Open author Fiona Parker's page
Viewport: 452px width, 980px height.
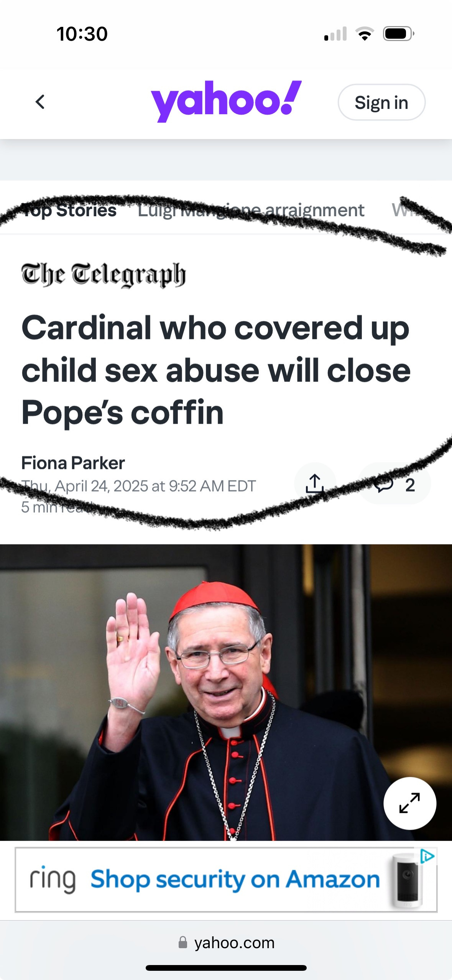[x=73, y=463]
